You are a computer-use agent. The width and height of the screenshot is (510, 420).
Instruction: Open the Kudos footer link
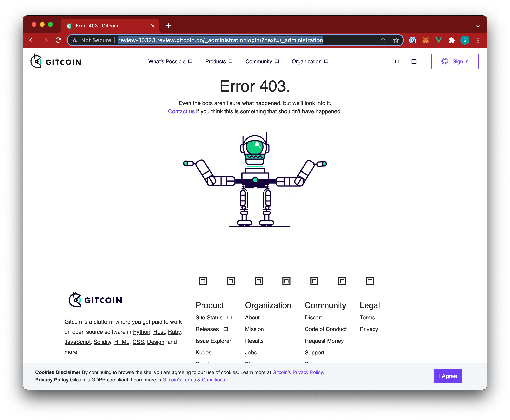click(203, 353)
